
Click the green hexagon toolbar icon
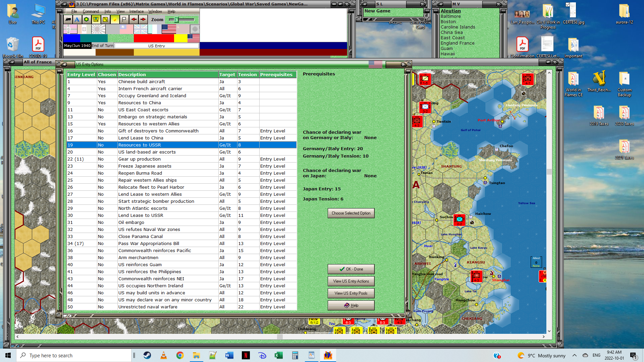click(87, 19)
